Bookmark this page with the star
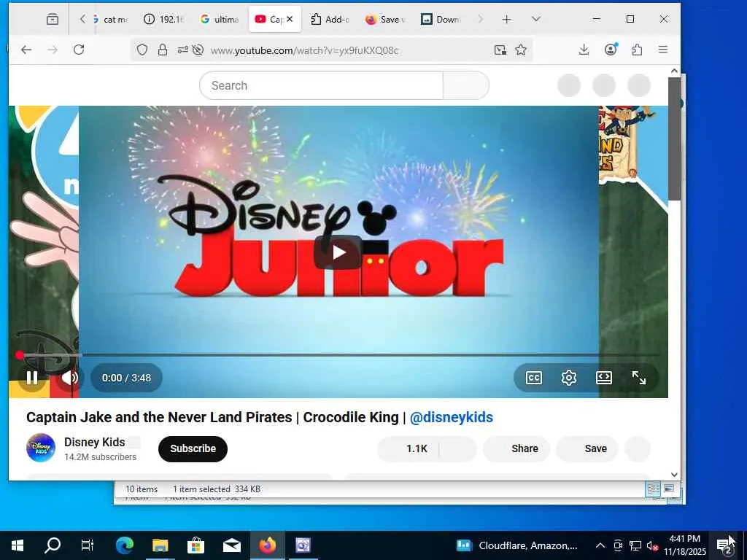Image resolution: width=747 pixels, height=560 pixels. (x=521, y=50)
